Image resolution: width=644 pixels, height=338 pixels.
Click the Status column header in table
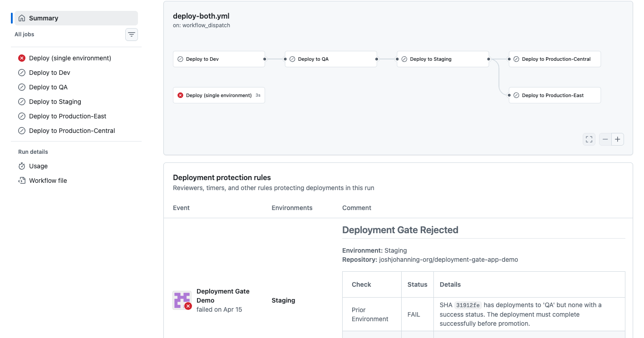click(418, 284)
